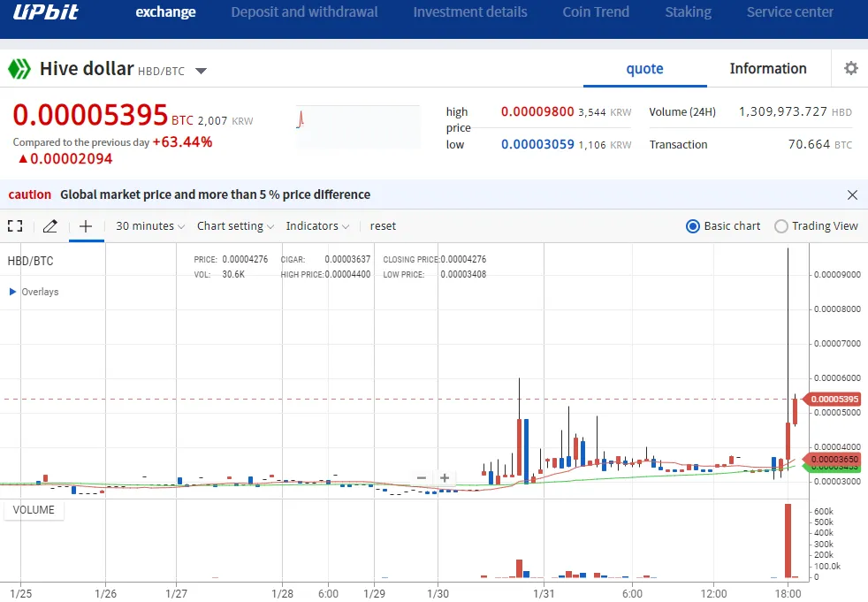Select Basic chart radio button
The width and height of the screenshot is (868, 602).
click(x=692, y=226)
